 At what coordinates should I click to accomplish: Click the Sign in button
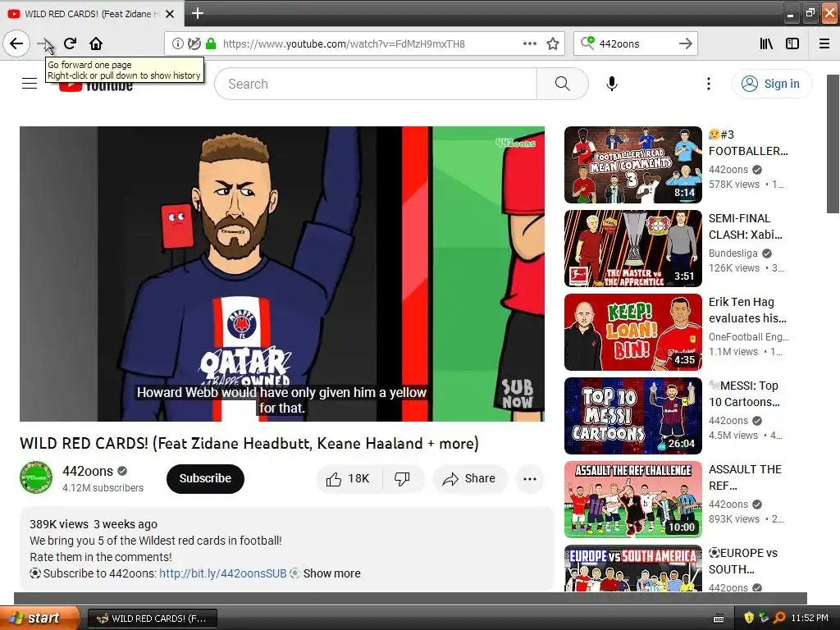(x=772, y=84)
